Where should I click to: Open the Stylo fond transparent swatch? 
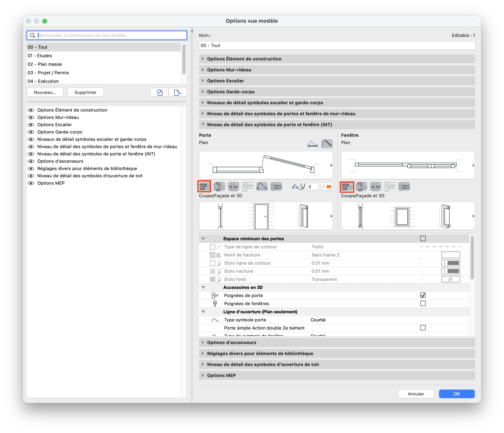(x=450, y=279)
